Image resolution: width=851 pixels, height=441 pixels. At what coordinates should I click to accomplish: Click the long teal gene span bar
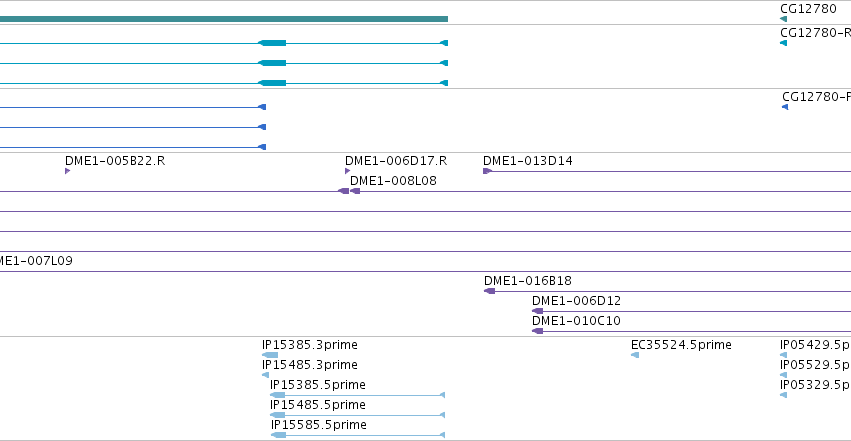(x=224, y=19)
